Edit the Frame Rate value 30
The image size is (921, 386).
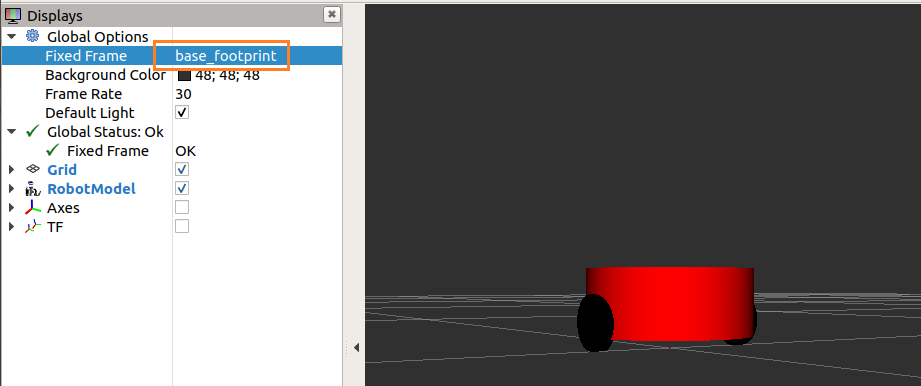coord(183,94)
